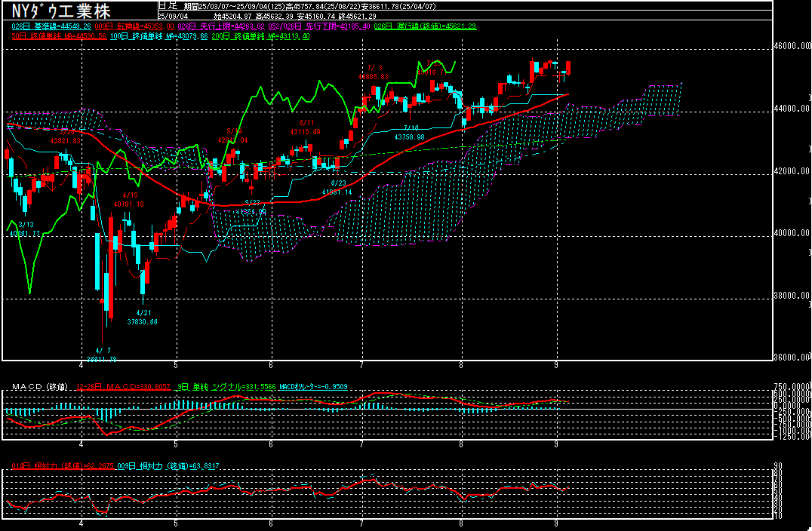Image resolution: width=812 pixels, height=531 pixels.
Task: Click the 40000.00 price axis label
Action: [x=792, y=233]
